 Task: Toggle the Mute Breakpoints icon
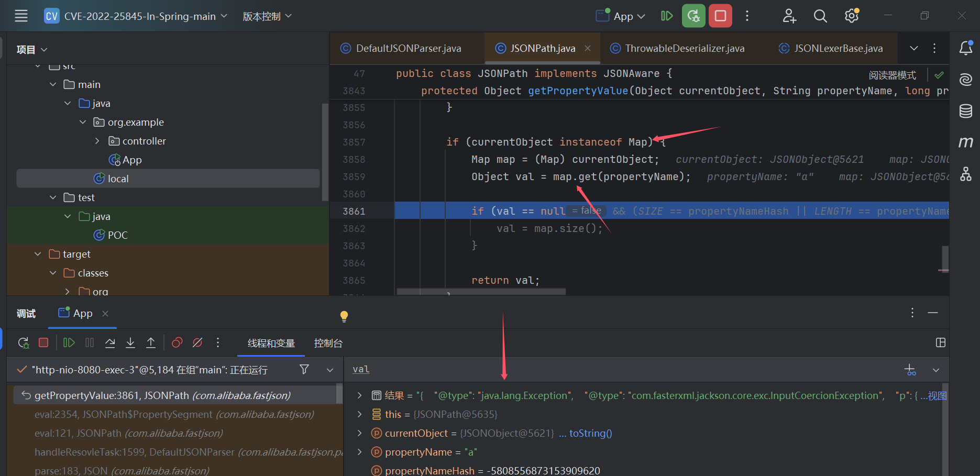(197, 342)
